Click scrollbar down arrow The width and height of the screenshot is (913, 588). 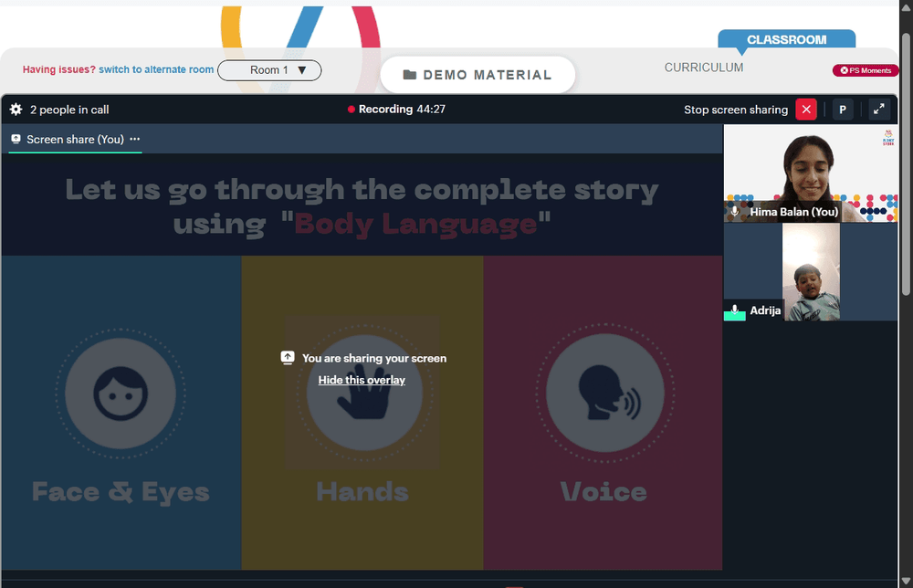907,581
